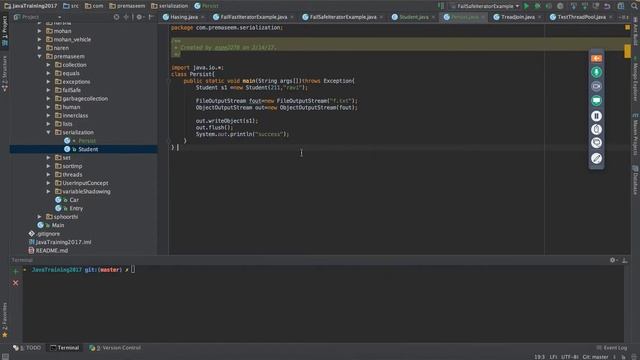Image resolution: width=640 pixels, height=360 pixels.
Task: Pause the recording with the pause button
Action: click(596, 116)
